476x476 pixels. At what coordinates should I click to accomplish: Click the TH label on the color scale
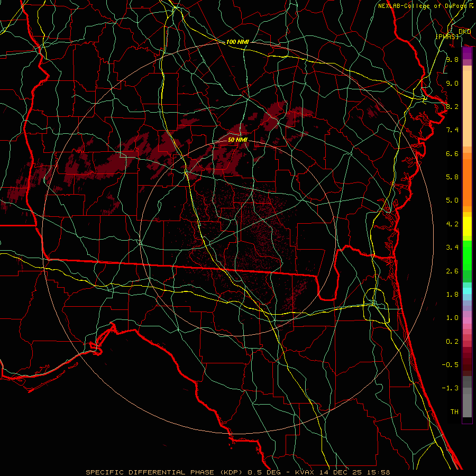coord(454,412)
